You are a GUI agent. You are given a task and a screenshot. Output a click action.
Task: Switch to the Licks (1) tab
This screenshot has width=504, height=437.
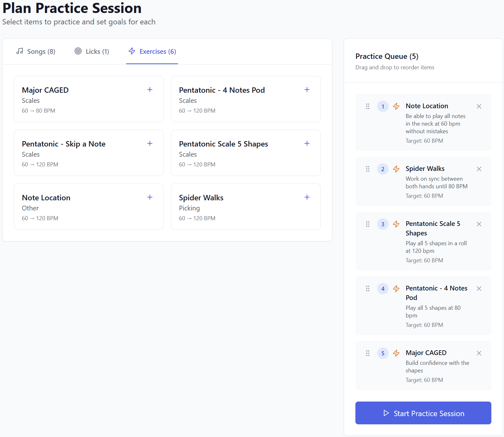click(92, 51)
